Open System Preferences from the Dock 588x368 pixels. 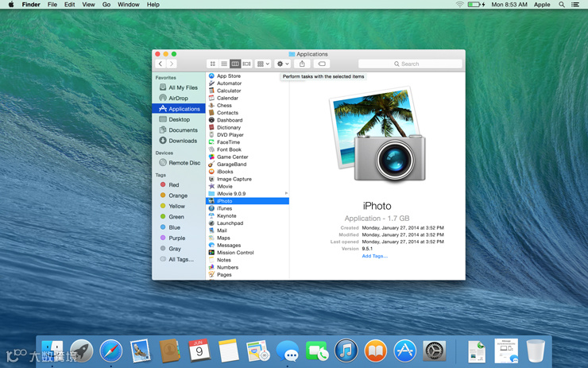435,351
